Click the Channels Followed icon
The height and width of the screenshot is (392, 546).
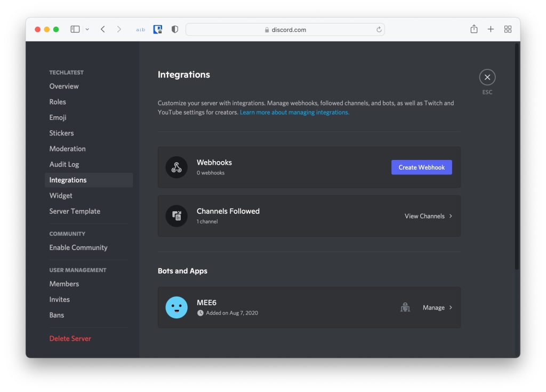click(x=176, y=216)
